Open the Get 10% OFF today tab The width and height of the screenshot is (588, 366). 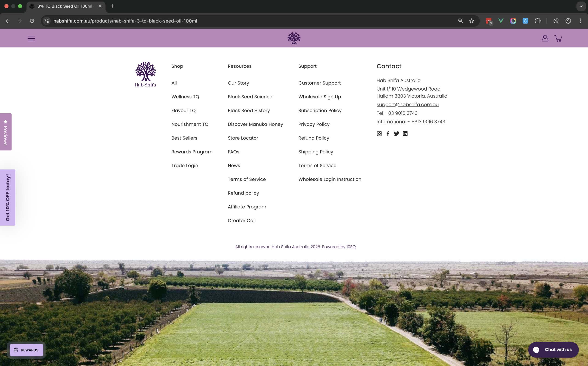point(8,197)
